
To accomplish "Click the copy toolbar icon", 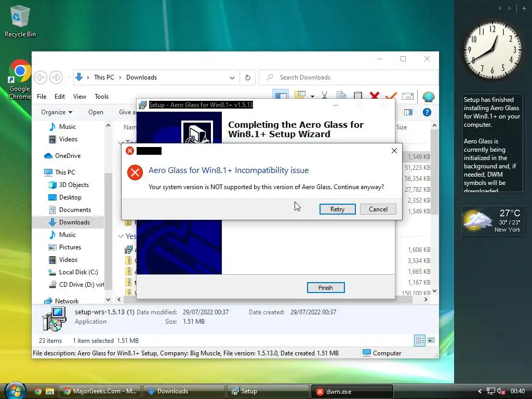I will tap(341, 96).
